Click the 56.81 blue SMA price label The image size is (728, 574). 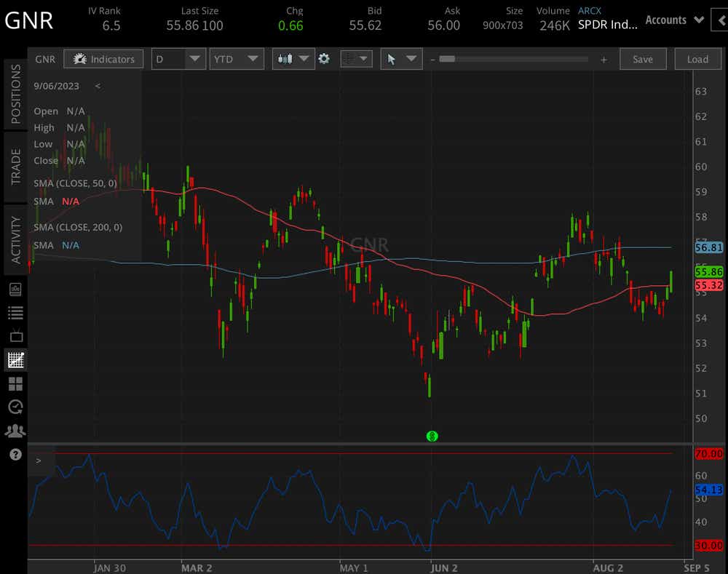[x=709, y=247]
